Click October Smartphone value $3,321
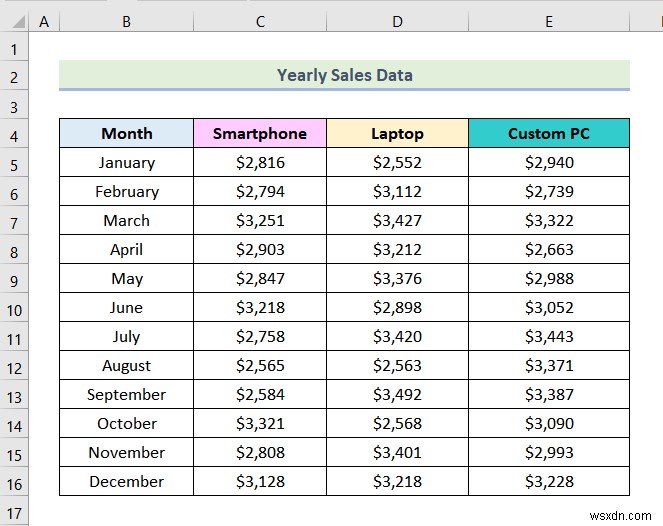 pos(260,424)
